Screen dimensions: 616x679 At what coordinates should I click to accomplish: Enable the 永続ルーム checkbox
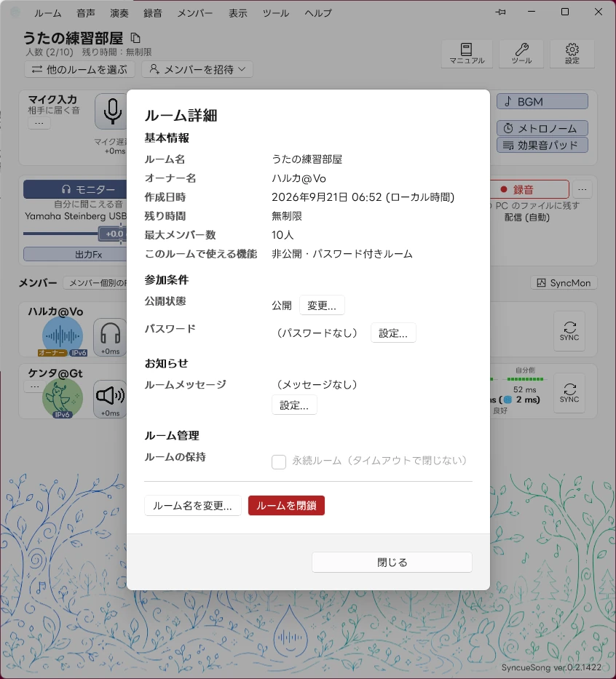pos(279,461)
